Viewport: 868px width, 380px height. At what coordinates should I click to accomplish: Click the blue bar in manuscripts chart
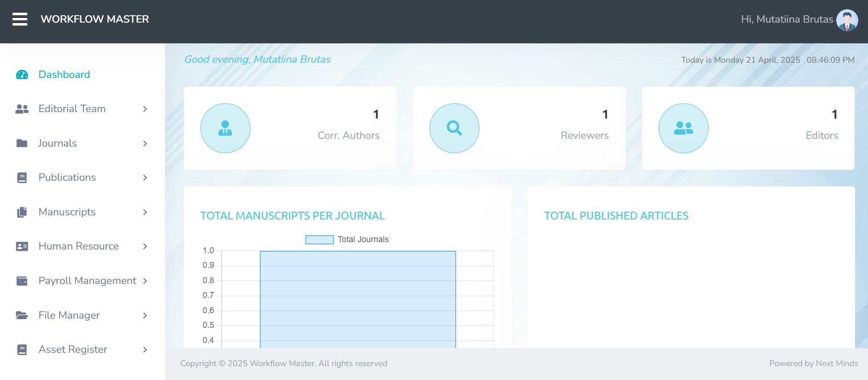[x=358, y=300]
